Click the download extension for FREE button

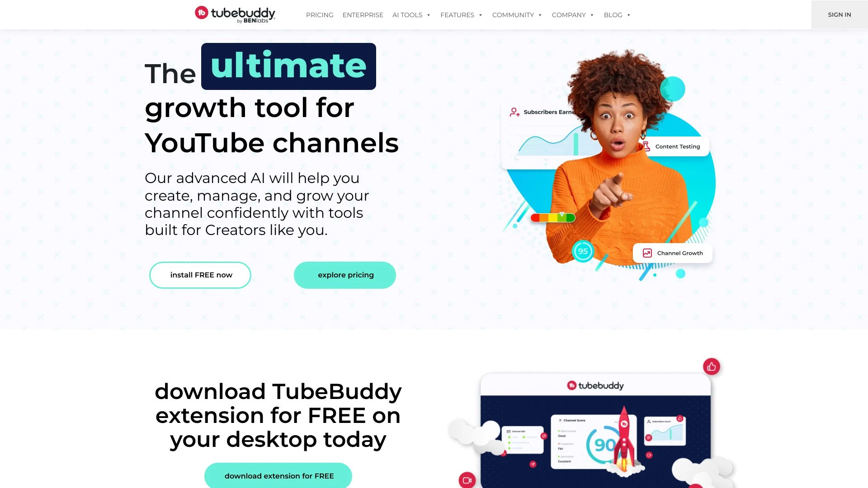point(279,475)
